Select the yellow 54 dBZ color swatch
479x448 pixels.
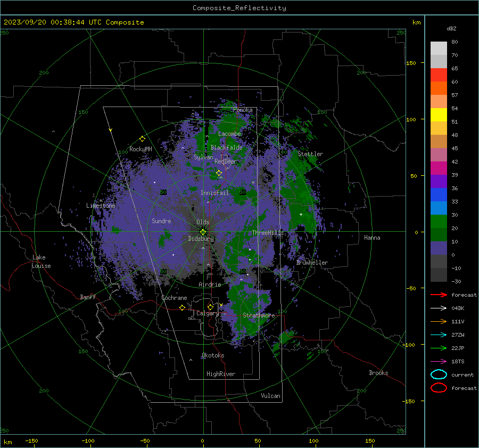point(439,115)
